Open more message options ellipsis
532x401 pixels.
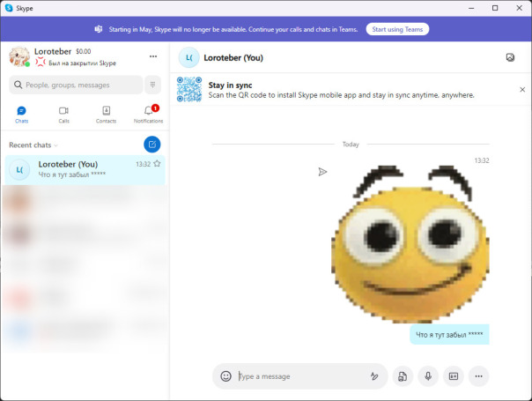478,375
